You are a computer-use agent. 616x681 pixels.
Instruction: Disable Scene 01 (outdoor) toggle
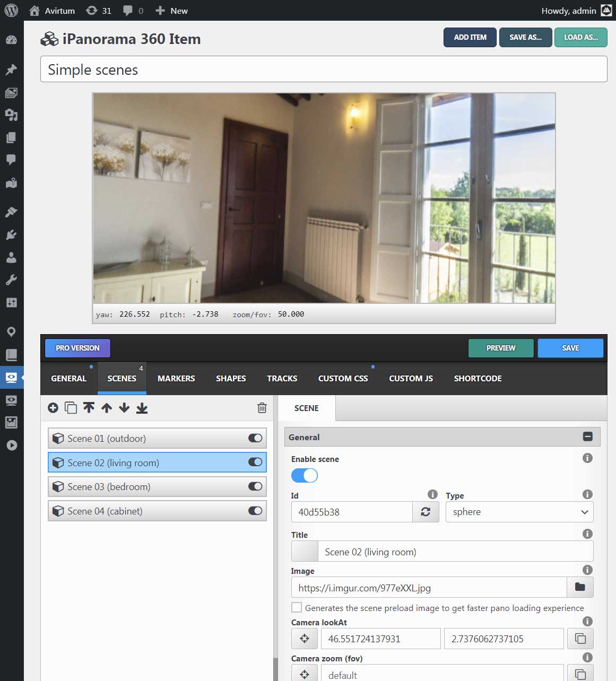click(x=255, y=438)
